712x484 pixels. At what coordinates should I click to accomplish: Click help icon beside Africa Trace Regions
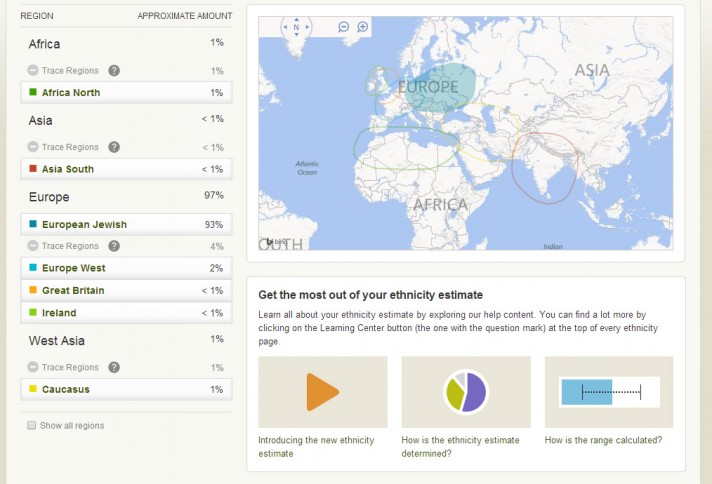point(114,71)
